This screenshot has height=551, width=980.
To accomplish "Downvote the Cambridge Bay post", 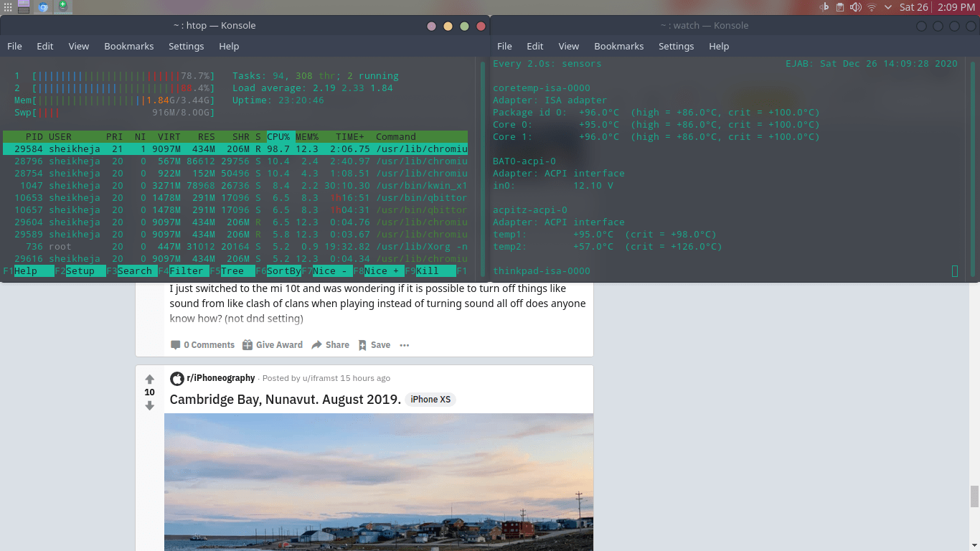I will [149, 406].
